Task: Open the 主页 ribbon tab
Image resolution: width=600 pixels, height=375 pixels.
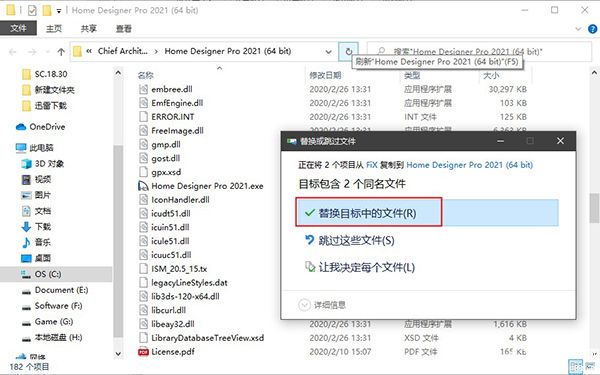Action: coord(54,28)
